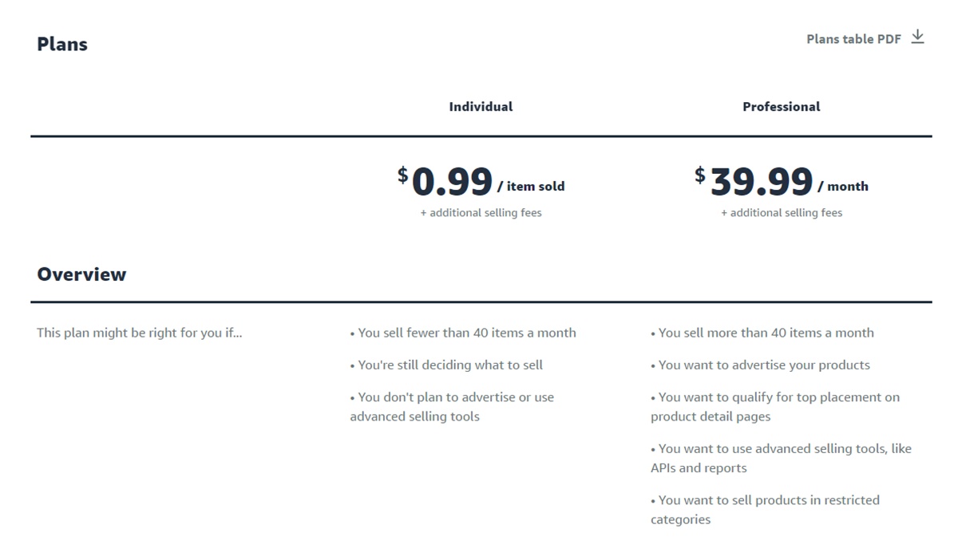This screenshot has height=560, width=958.
Task: Click 'This plan might be right for you if...' text
Action: click(139, 333)
